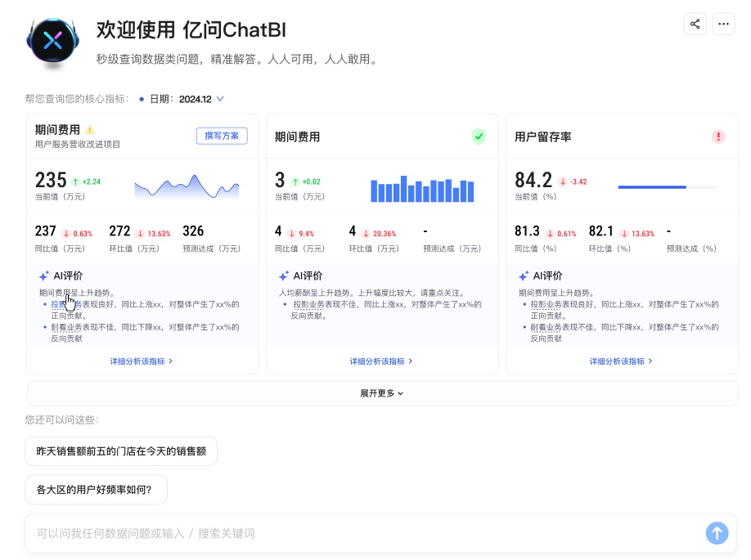The image size is (751, 560).
Task: Click the yellow warning icon beside 期间费用
Action: [90, 130]
